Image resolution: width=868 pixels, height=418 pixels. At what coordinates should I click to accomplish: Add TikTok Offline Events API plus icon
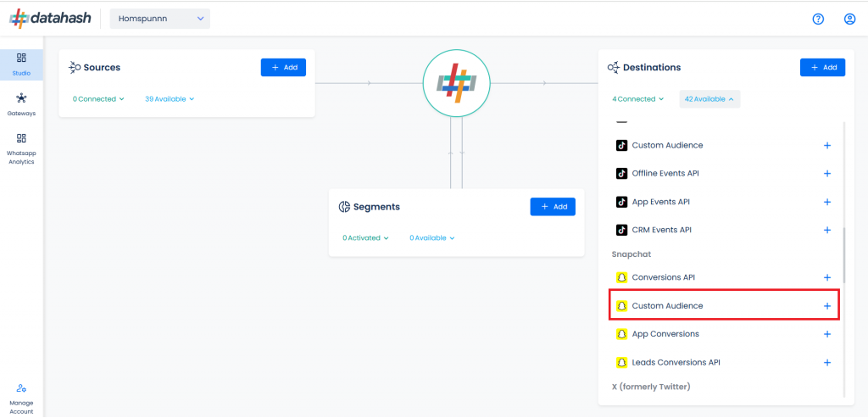(827, 173)
